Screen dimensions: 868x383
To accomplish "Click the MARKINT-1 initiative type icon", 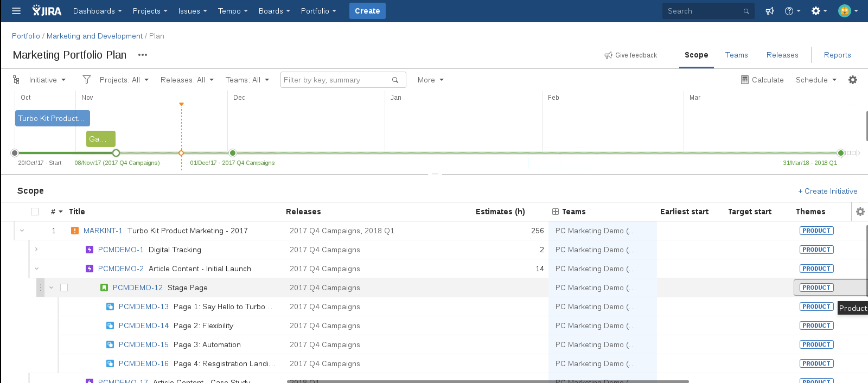I will tap(75, 231).
